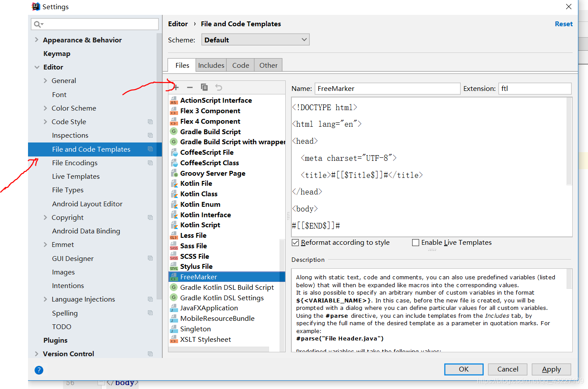Click the Editor breadcrumb
This screenshot has width=588, height=389.
(178, 24)
